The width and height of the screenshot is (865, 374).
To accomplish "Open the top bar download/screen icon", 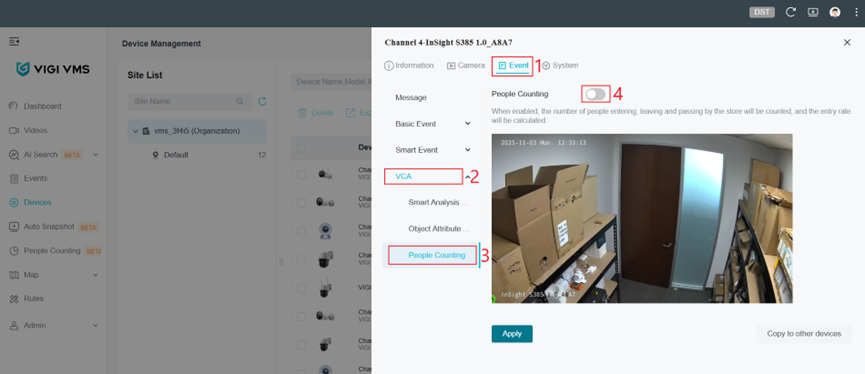I will pyautogui.click(x=813, y=12).
